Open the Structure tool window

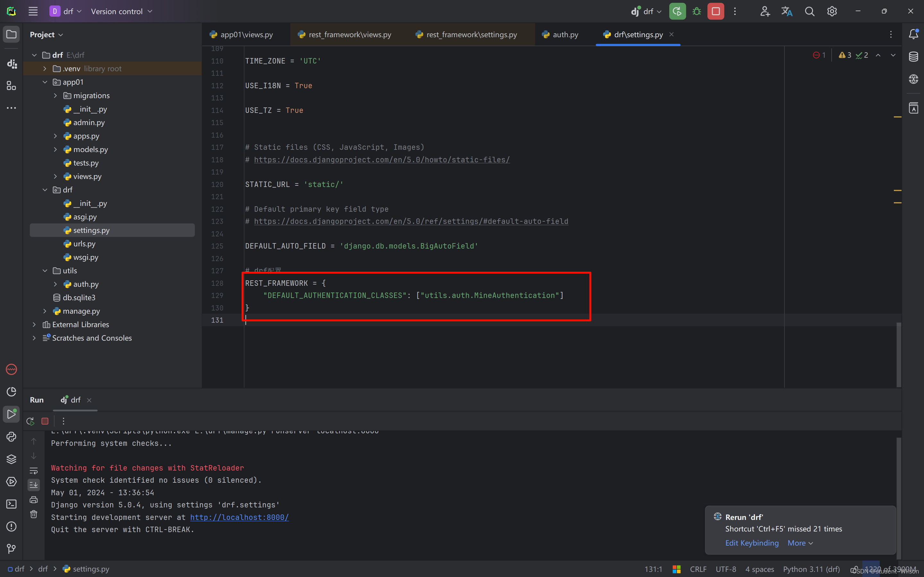[12, 86]
